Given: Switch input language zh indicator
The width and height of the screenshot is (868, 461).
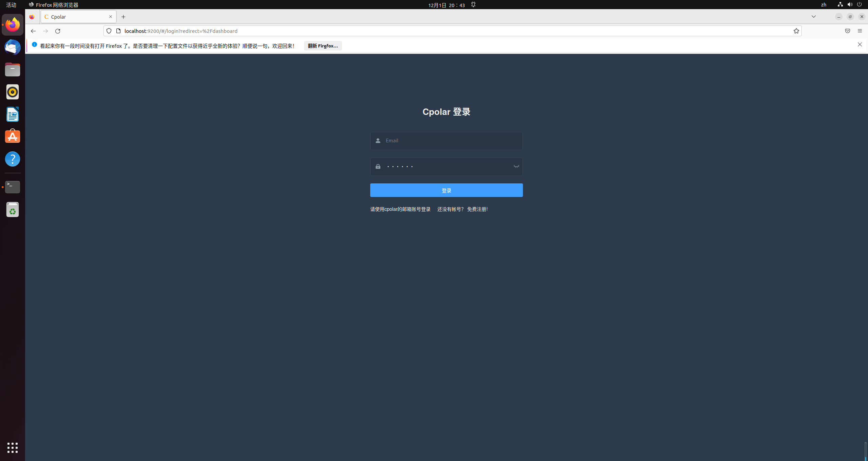Looking at the screenshot, I should [x=823, y=5].
